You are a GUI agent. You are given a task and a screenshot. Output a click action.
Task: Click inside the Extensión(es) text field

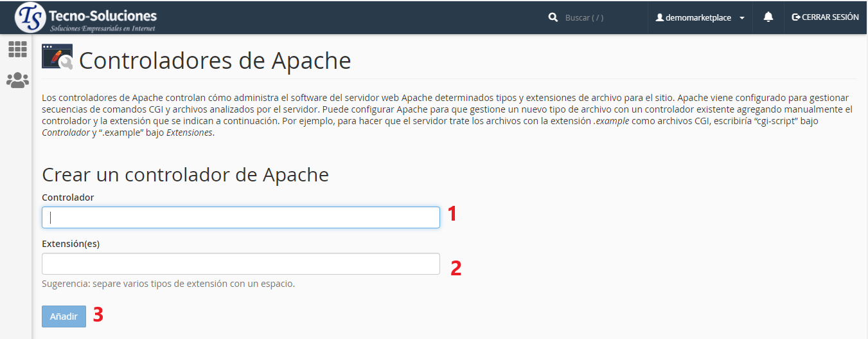tap(241, 264)
